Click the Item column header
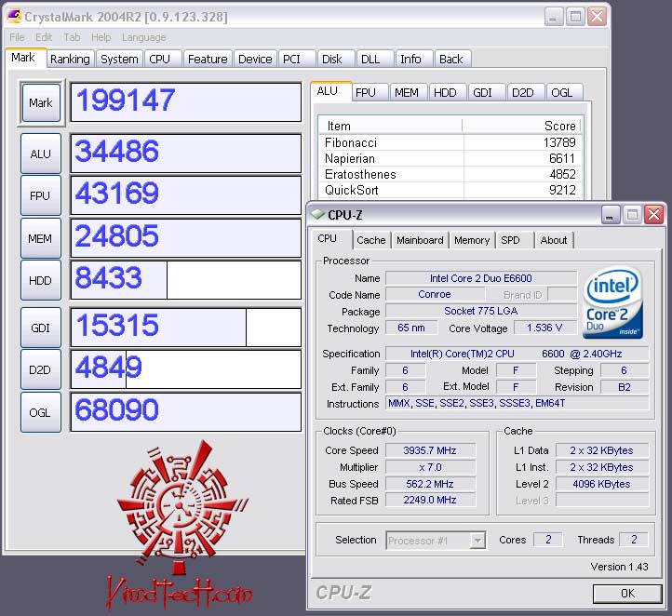The image size is (672, 616). tap(391, 126)
